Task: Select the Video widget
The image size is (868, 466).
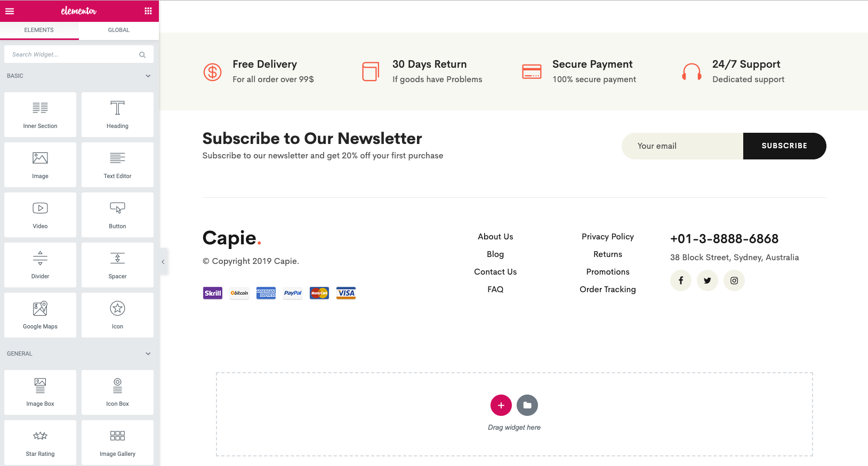Action: (x=40, y=215)
